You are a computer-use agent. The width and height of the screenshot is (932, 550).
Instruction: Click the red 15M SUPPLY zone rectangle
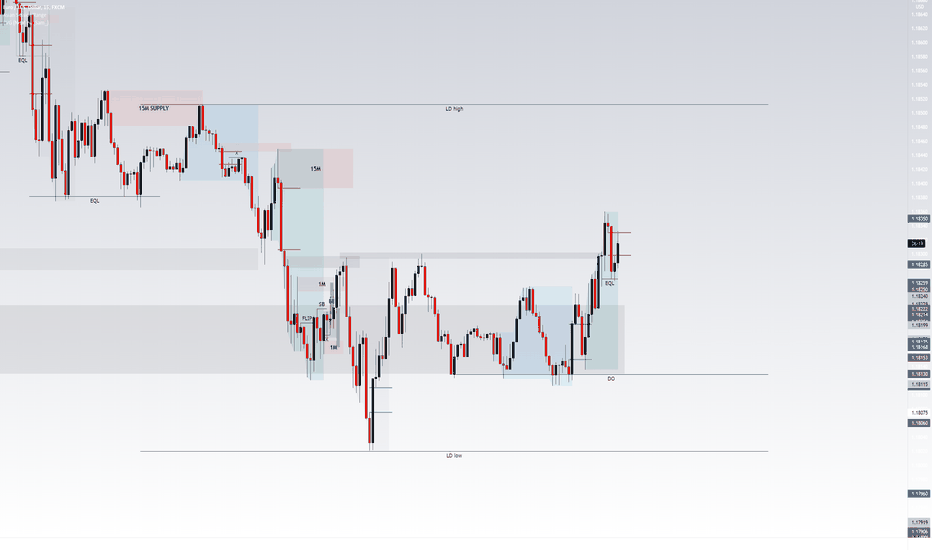[x=157, y=108]
